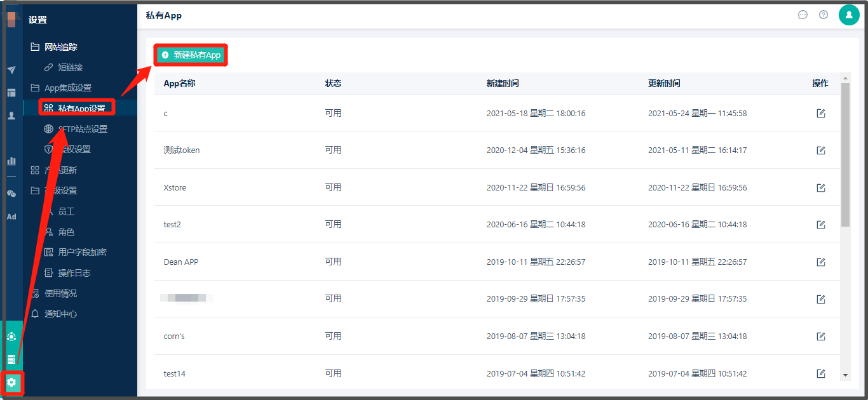Image resolution: width=868 pixels, height=400 pixels.
Task: Select 私有App设置 in the sidebar
Action: (x=81, y=108)
